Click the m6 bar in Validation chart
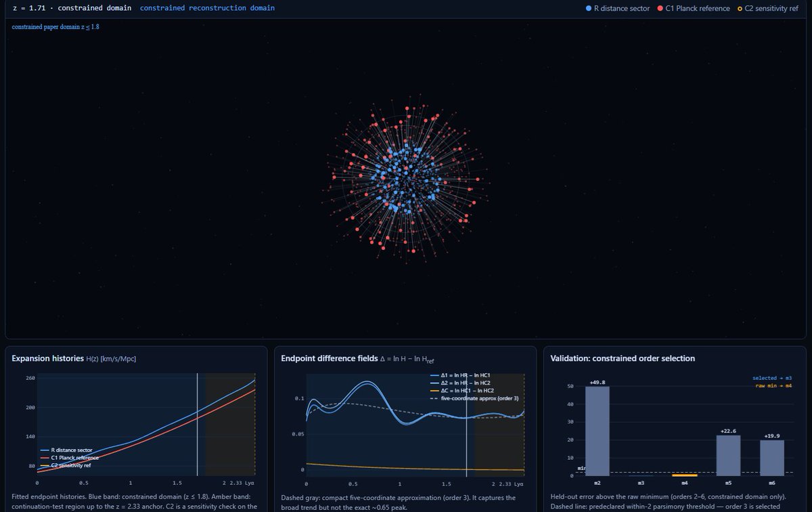Image resolution: width=812 pixels, height=512 pixels. [x=772, y=458]
